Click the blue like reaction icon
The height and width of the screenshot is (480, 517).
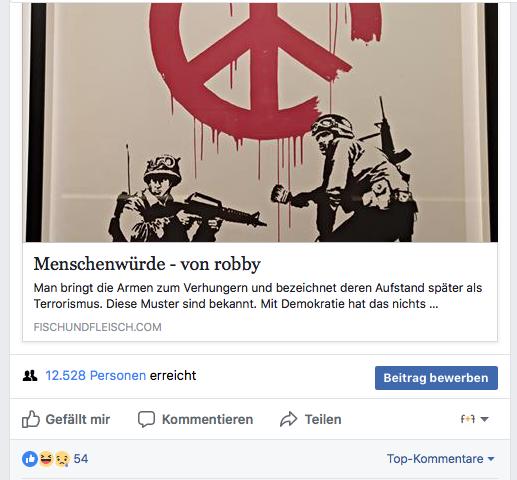click(30, 459)
